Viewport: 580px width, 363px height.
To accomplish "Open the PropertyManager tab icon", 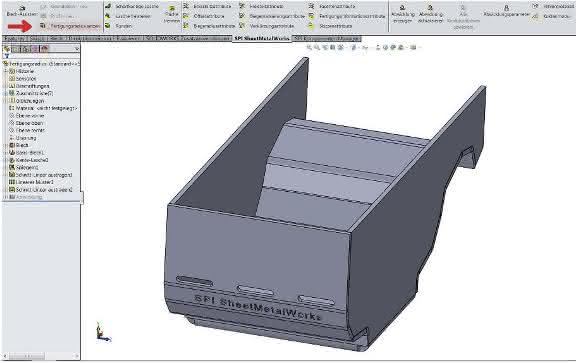I will [16, 49].
